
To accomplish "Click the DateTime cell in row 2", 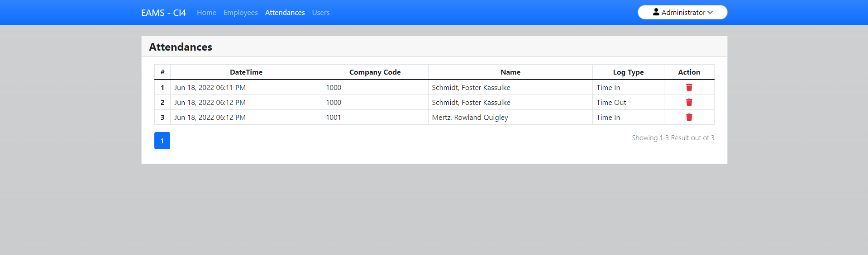I will (x=246, y=102).
